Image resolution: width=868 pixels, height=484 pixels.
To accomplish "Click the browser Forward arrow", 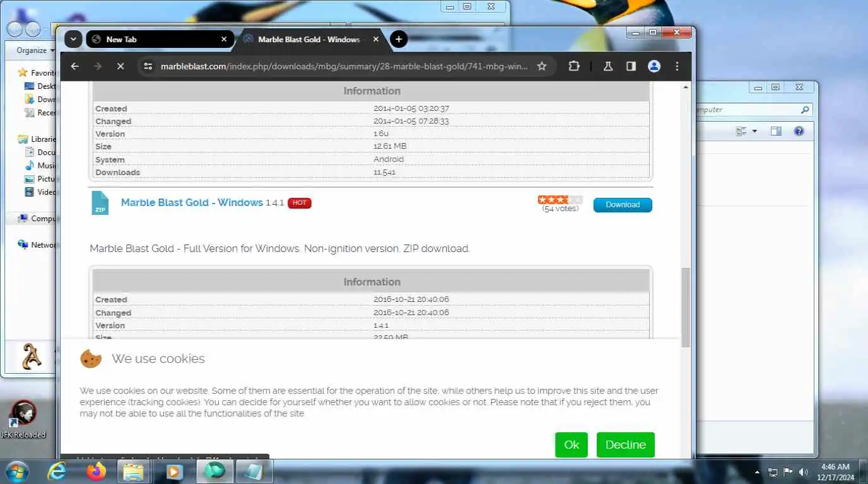I will click(x=97, y=66).
